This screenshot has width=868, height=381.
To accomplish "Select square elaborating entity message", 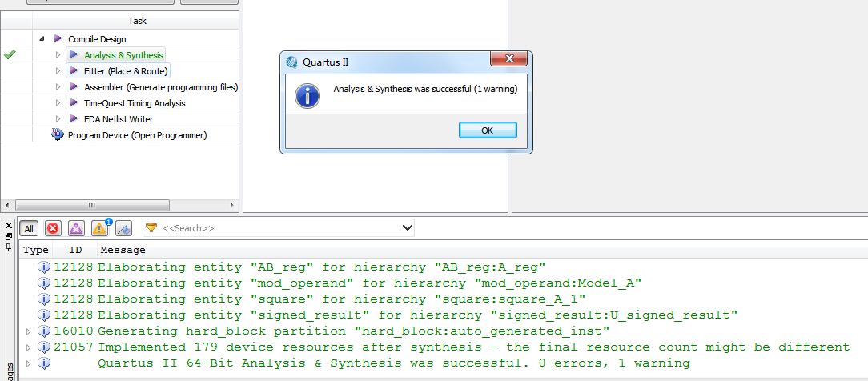I will pos(342,299).
